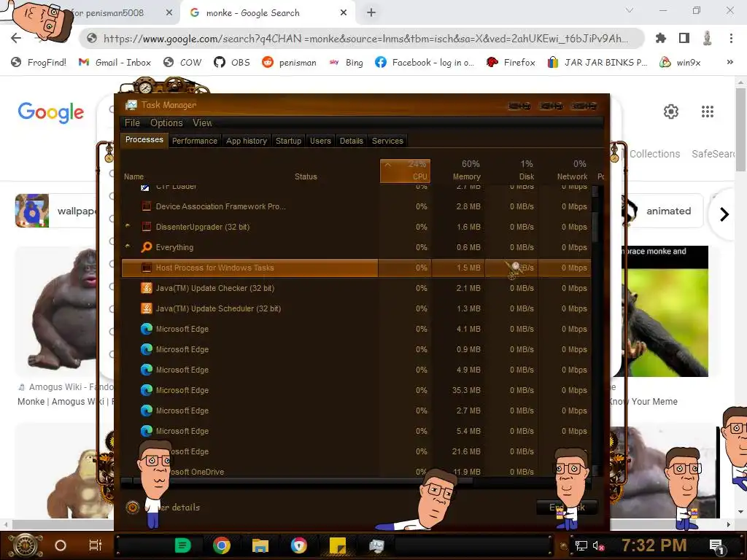Open the Task Manager Options menu

[x=166, y=122]
